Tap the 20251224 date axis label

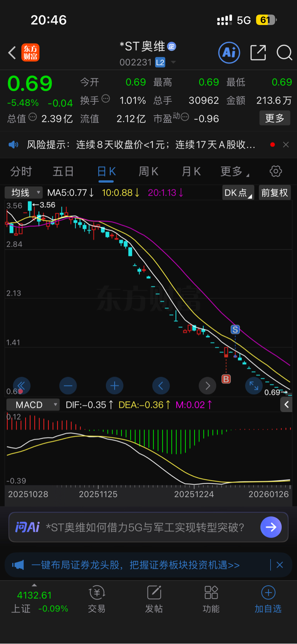coord(194,494)
